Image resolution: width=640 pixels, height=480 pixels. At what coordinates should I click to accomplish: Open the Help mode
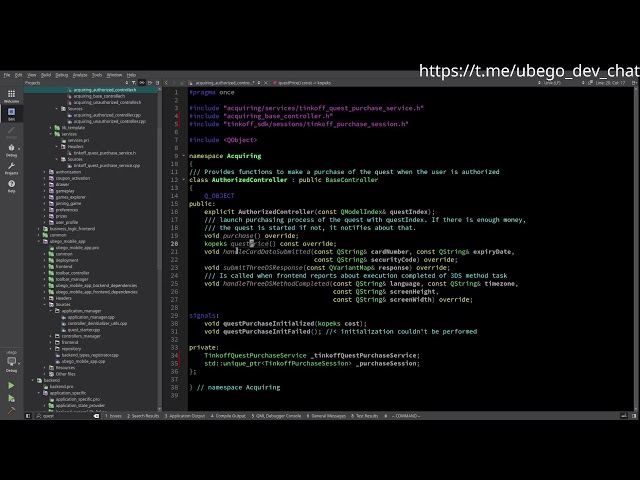point(11,186)
